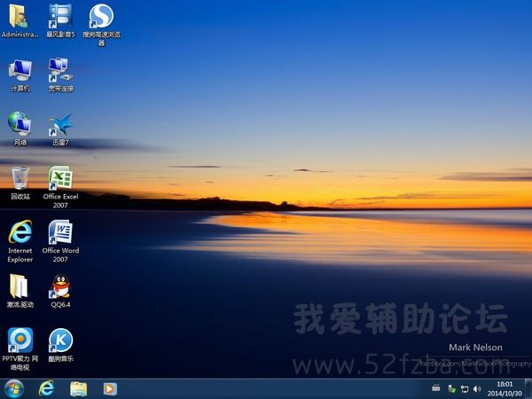Image resolution: width=532 pixels, height=399 pixels.
Task: Open the Administrator folder on desktop
Action: (x=20, y=18)
